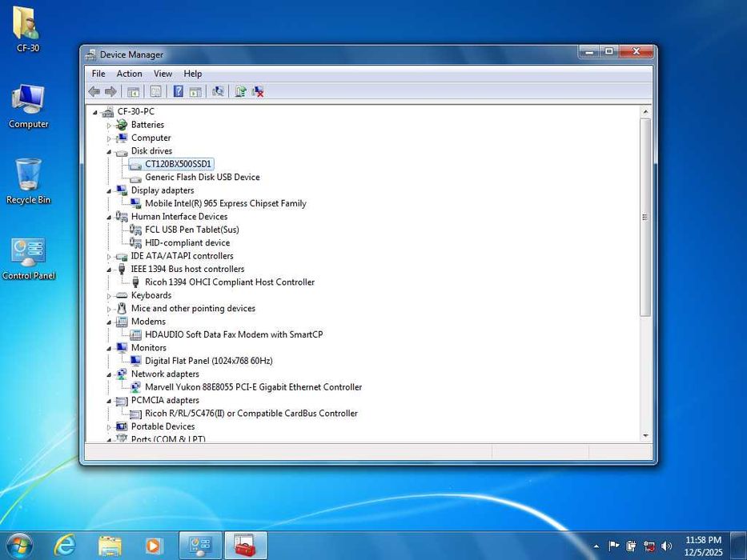The width and height of the screenshot is (747, 560).
Task: Click the Windows Start button
Action: pos(18,546)
